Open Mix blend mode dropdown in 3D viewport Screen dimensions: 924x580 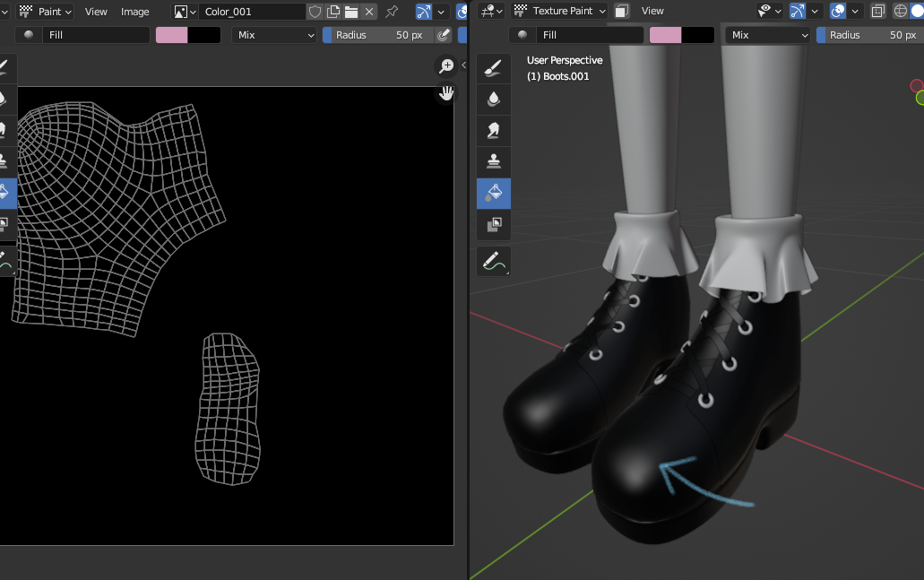click(x=768, y=35)
